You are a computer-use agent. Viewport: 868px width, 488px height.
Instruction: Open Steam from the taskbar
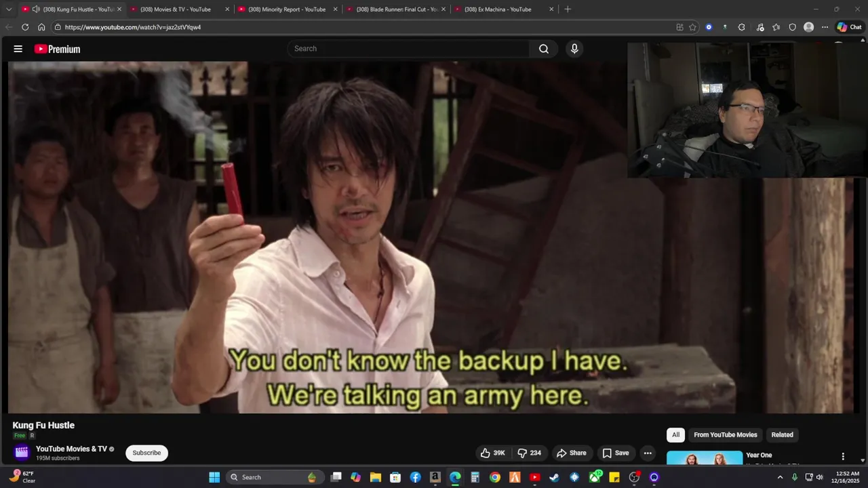click(x=555, y=477)
